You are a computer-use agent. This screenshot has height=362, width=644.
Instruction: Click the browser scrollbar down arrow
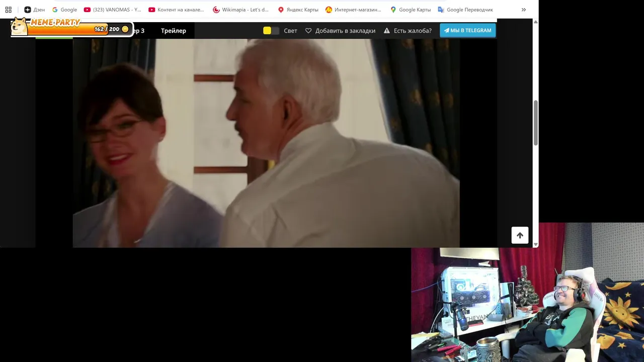point(535,244)
